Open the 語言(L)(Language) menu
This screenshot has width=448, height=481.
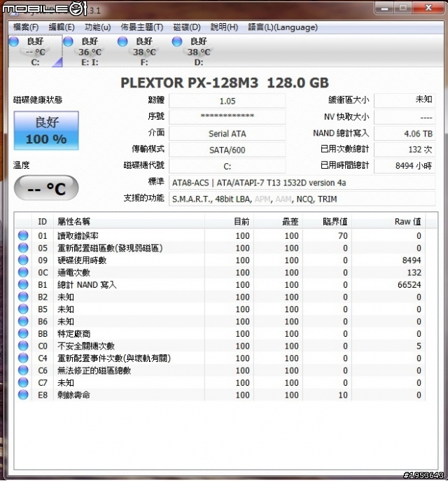coord(282,27)
